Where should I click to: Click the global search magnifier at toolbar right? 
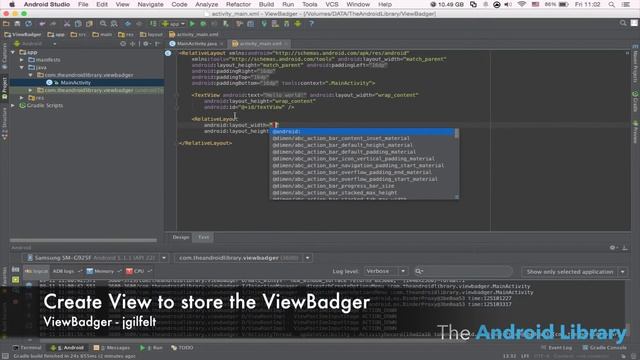[x=623, y=23]
